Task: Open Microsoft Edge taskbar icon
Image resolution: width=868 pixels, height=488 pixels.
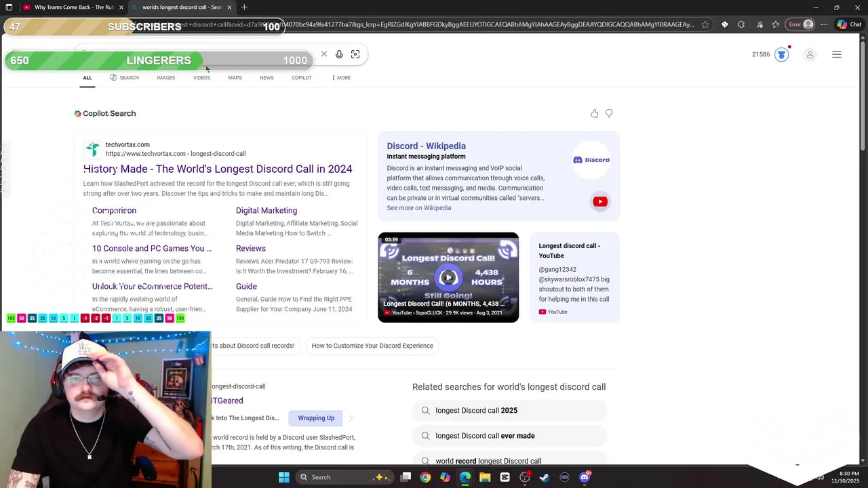Action: (465, 477)
